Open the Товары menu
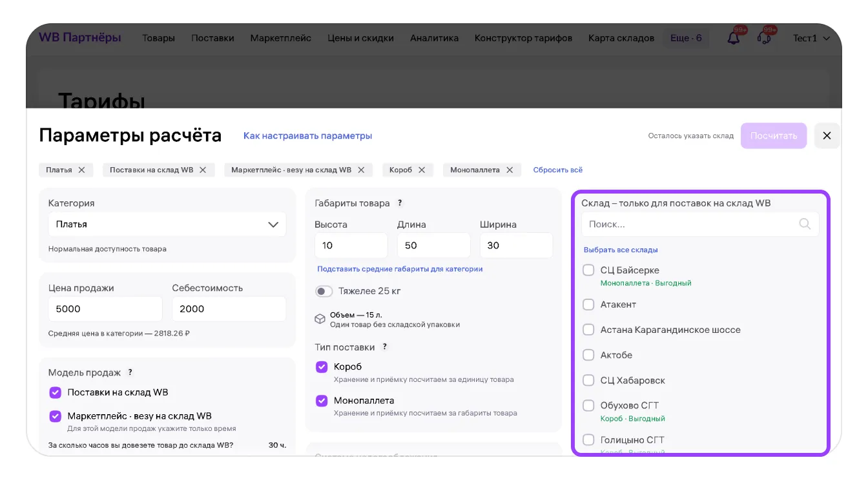The width and height of the screenshot is (868, 480). click(158, 38)
